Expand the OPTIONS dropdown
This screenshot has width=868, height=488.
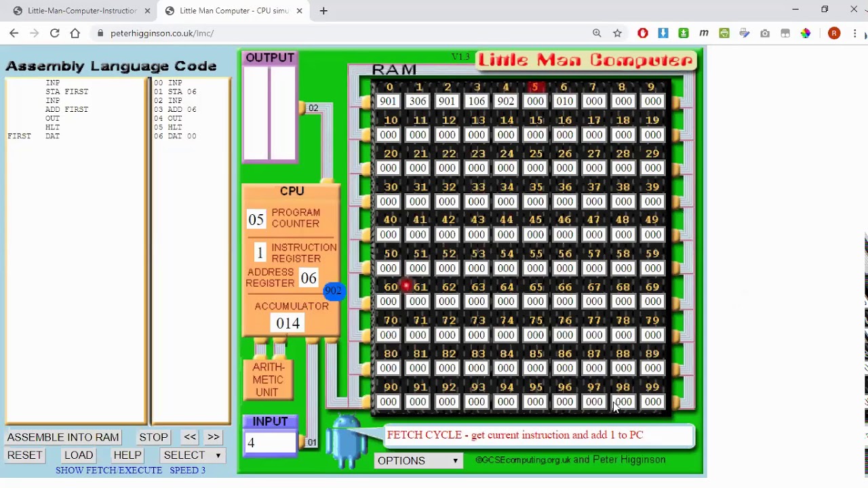tap(418, 461)
